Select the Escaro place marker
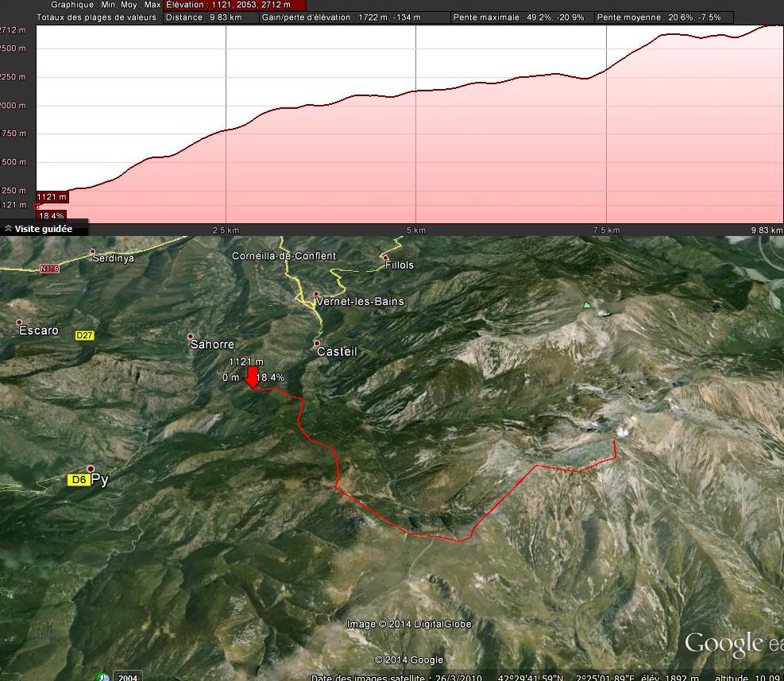Viewport: 784px width, 681px height. [20, 323]
